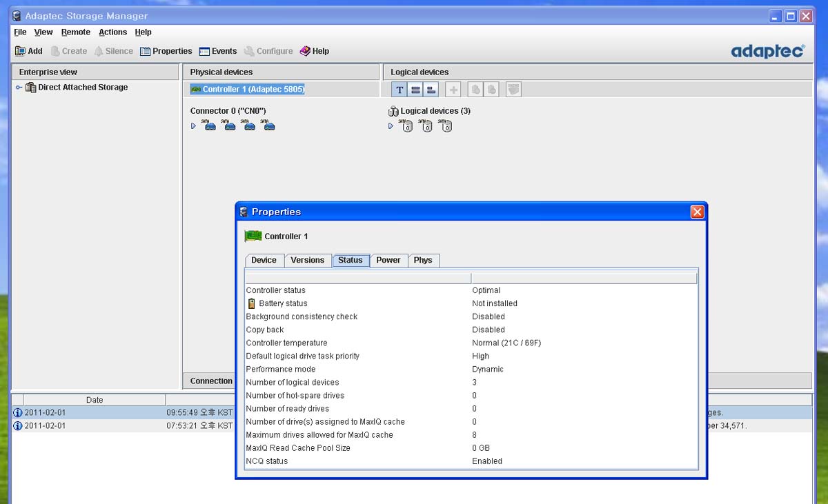This screenshot has height=504, width=828.
Task: Select the event logged at 07:53:21
Action: (413, 426)
